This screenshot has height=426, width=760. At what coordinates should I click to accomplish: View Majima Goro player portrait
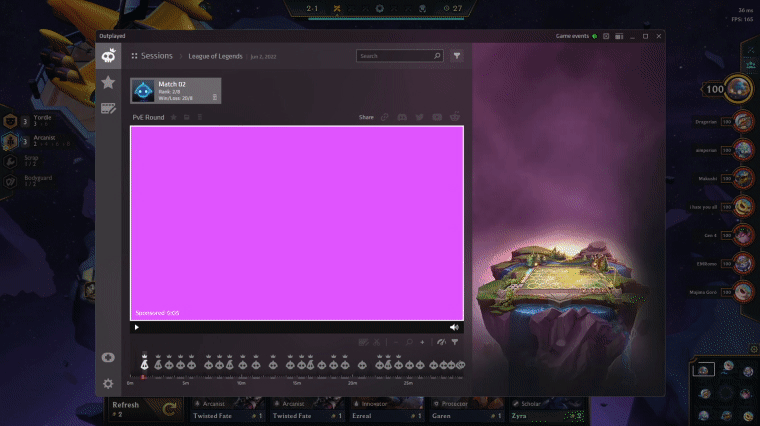coord(743,292)
